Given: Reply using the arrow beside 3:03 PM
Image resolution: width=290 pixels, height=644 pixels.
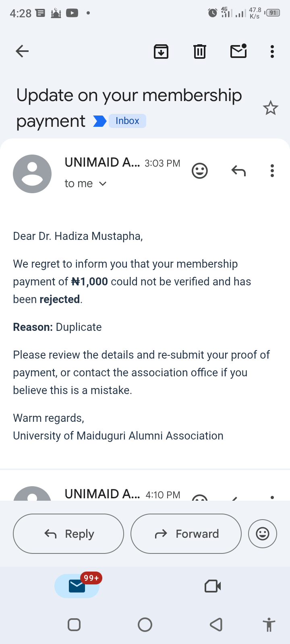Looking at the screenshot, I should (x=238, y=171).
